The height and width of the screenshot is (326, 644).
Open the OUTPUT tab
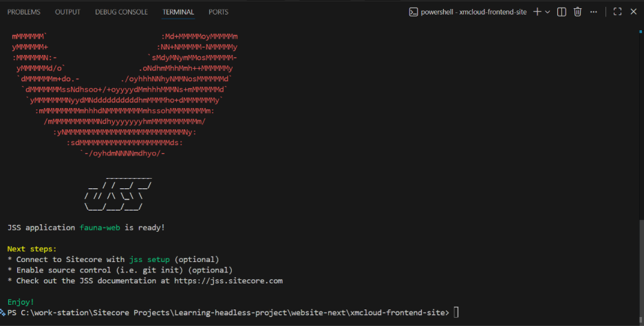pos(67,12)
